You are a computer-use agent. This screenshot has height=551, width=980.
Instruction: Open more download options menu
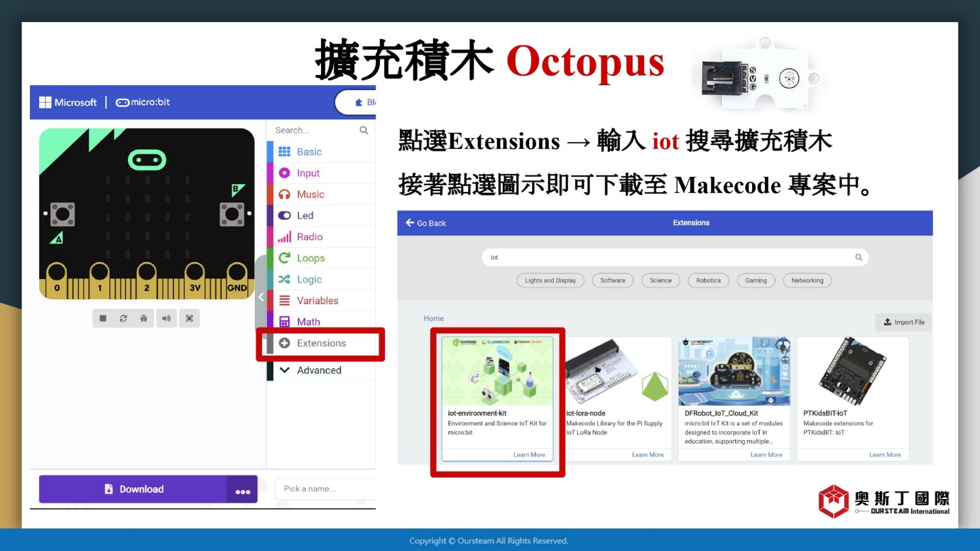click(x=243, y=489)
